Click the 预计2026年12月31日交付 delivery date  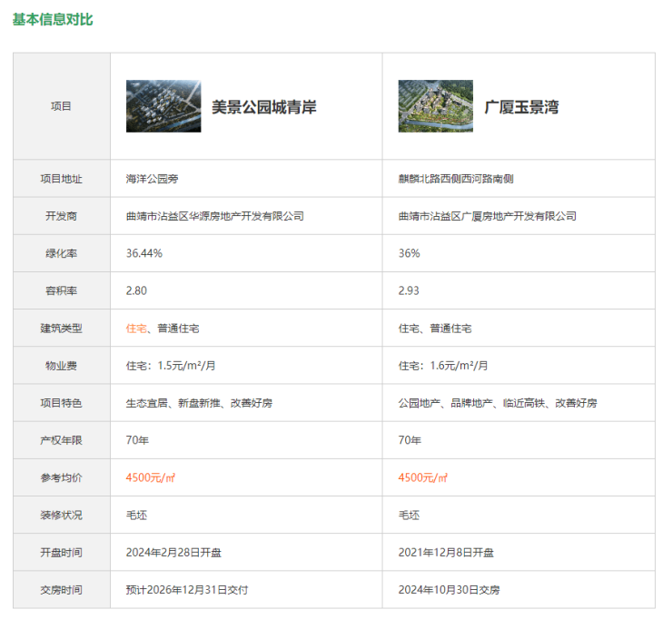pos(186,589)
